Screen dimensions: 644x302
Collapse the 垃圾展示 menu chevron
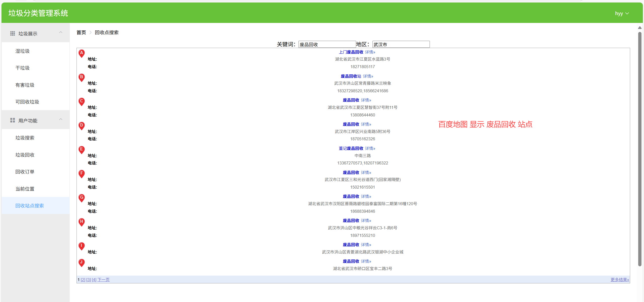61,32
